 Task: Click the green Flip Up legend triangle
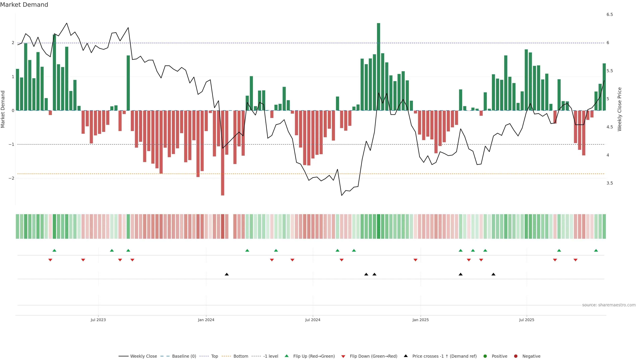(286, 356)
